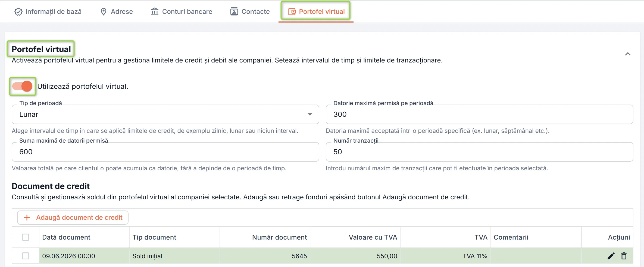Viewport: 644px width, 267px height.
Task: Click document number 5645 cell
Action: 265,256
